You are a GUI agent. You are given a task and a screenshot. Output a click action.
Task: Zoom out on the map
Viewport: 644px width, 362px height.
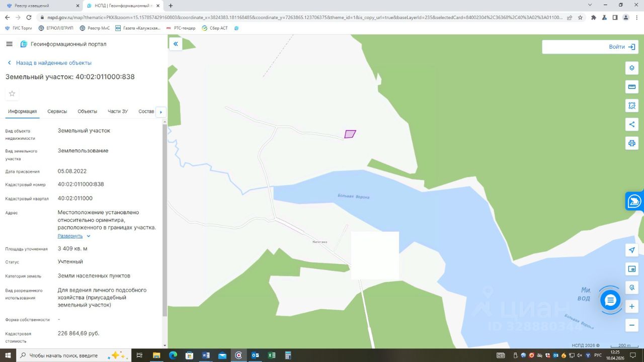(632, 325)
